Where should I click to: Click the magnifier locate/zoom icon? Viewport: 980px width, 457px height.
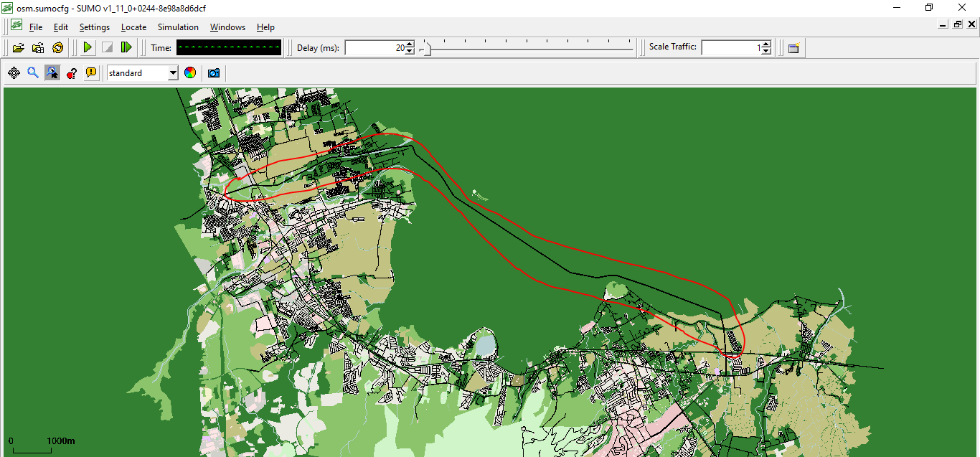point(33,73)
